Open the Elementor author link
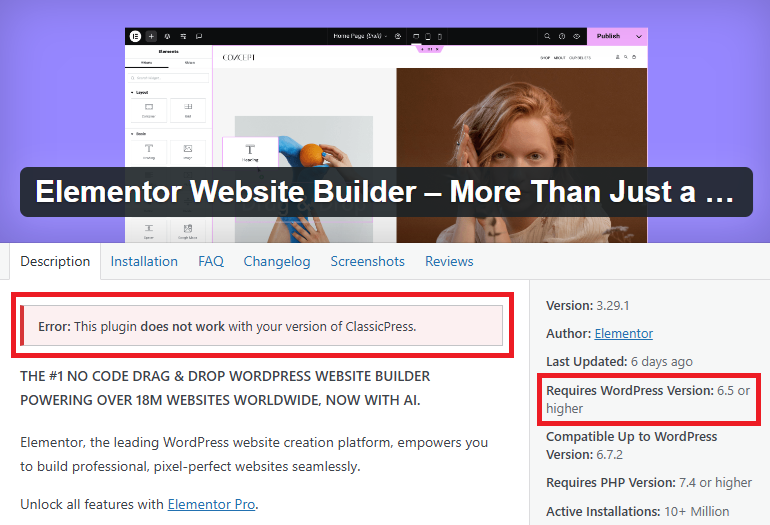 coord(624,333)
